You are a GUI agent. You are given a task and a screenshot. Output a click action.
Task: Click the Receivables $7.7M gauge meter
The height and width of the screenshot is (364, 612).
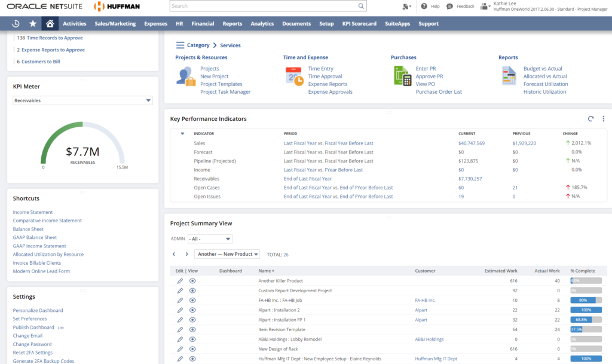[x=82, y=145]
